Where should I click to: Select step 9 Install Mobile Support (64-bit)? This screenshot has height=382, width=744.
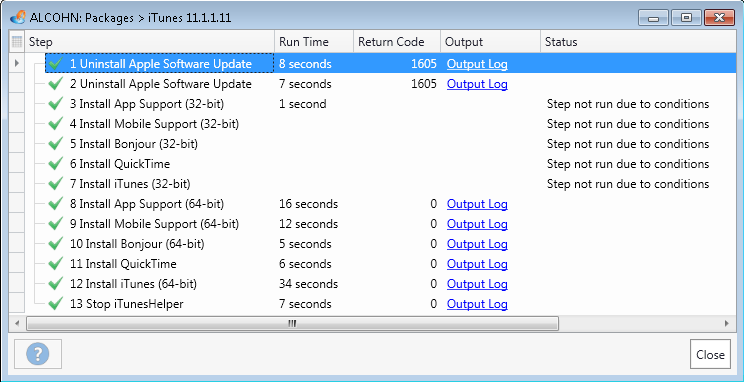154,224
